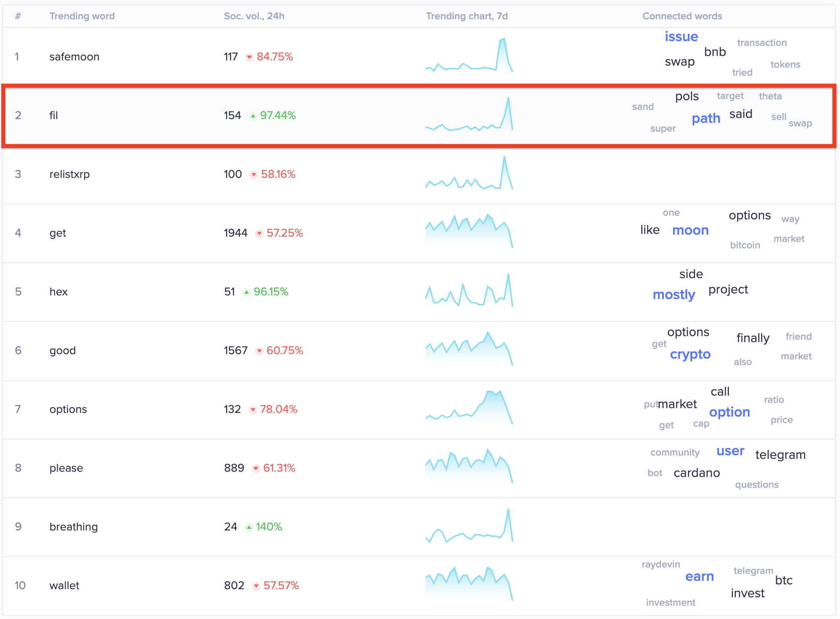
Task: Click the red down arrow in options row
Action: tap(253, 410)
